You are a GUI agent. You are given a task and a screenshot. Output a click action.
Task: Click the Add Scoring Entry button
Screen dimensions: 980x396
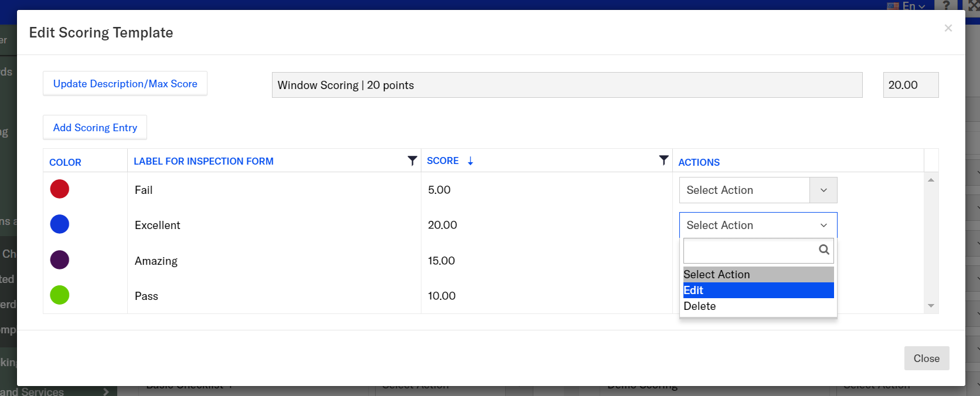[95, 128]
